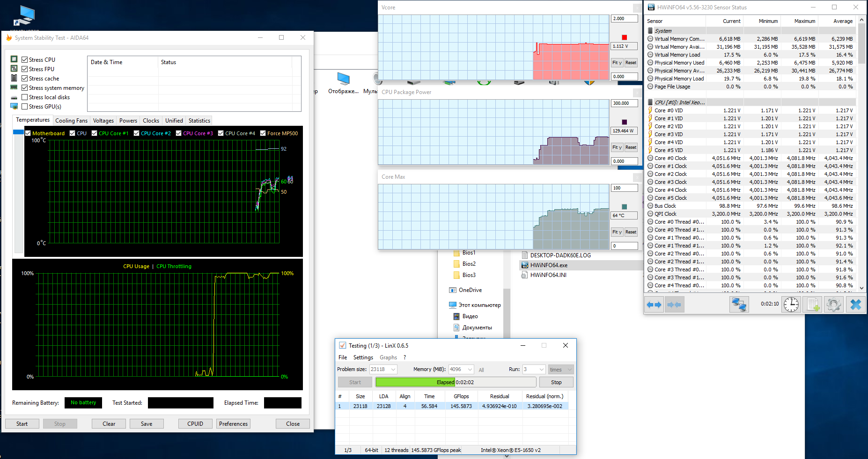Click the computer desktop icon at top-left
Viewport: 868px width, 459px height.
pos(24,16)
